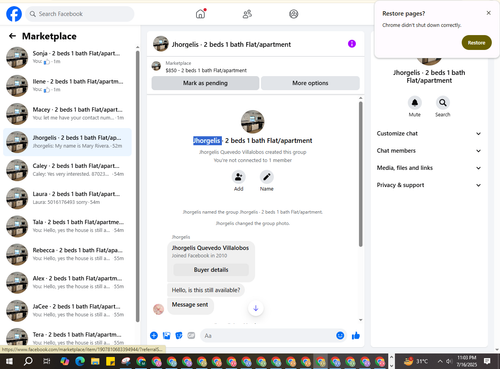The width and height of the screenshot is (500, 369).
Task: Open Caley conversation
Action: [68, 170]
